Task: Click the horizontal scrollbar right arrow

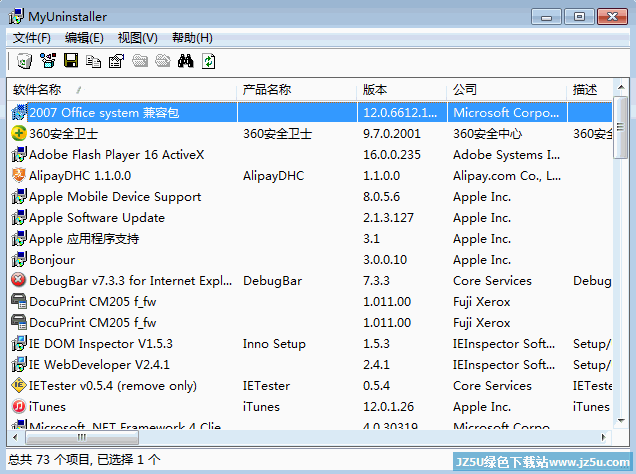Action: [604, 437]
